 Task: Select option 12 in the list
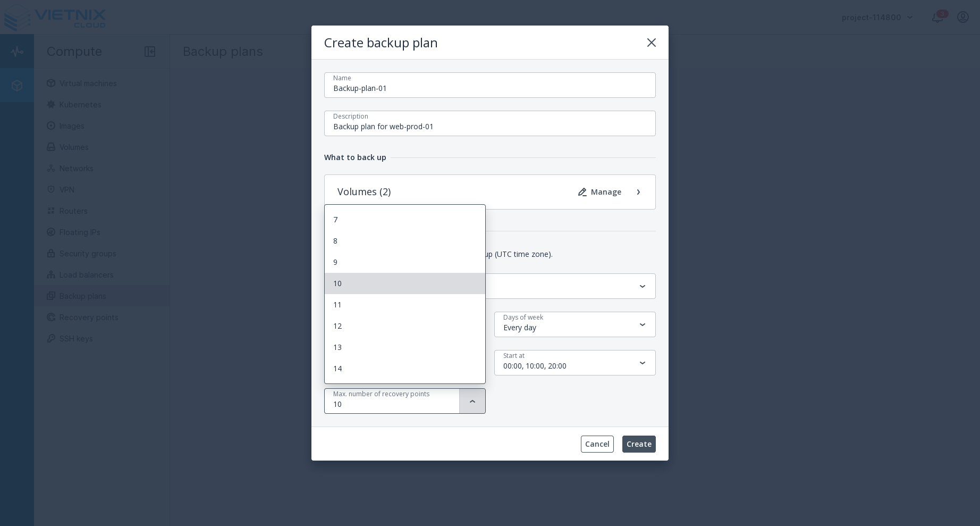[404, 326]
